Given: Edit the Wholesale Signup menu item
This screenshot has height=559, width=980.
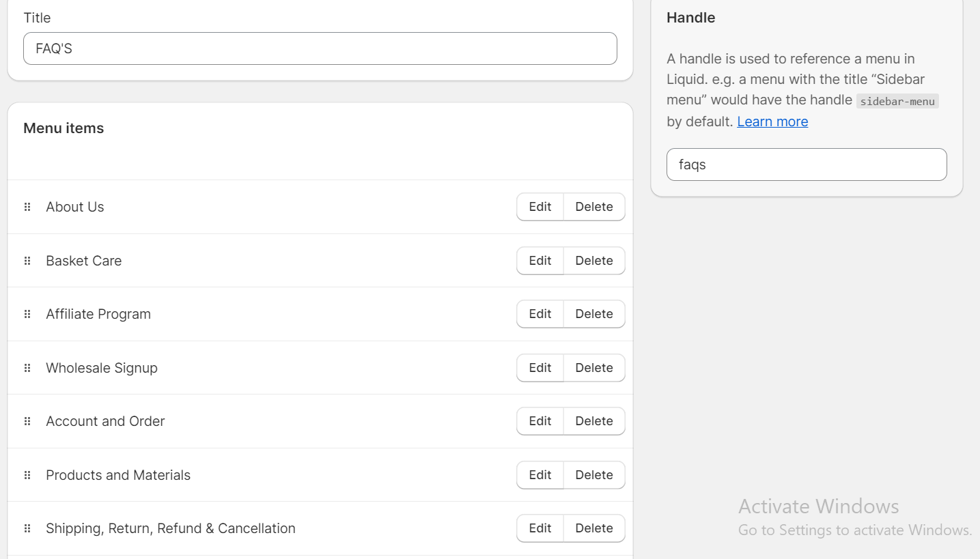Looking at the screenshot, I should click(540, 368).
